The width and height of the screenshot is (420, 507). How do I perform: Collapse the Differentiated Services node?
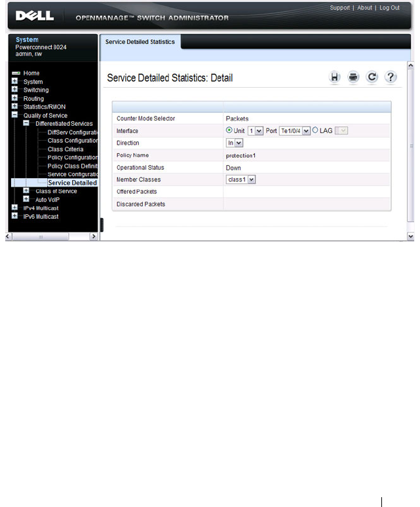point(26,123)
